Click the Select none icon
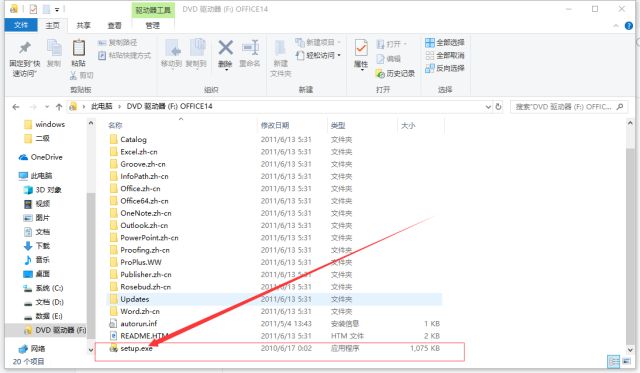Screen dimensions: 640x373 (x=429, y=55)
